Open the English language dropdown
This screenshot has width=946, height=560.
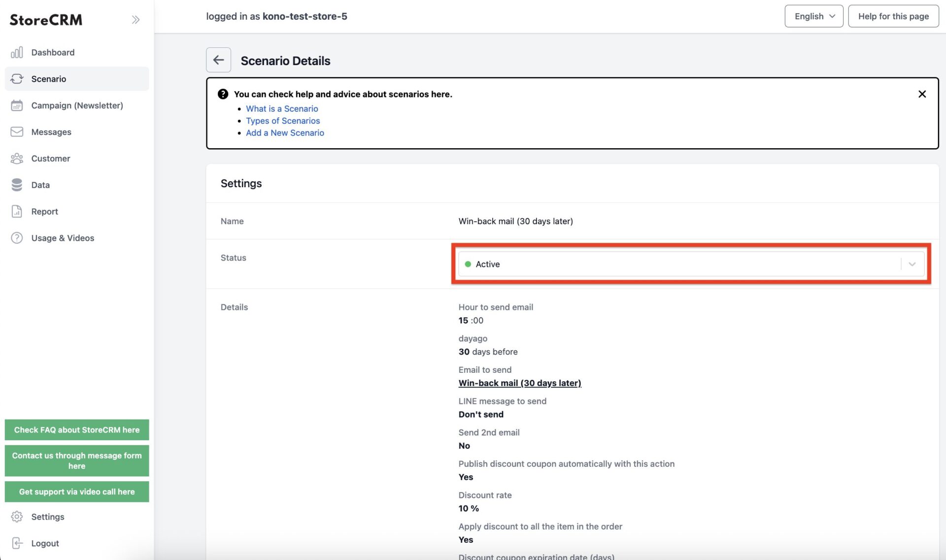(x=814, y=16)
